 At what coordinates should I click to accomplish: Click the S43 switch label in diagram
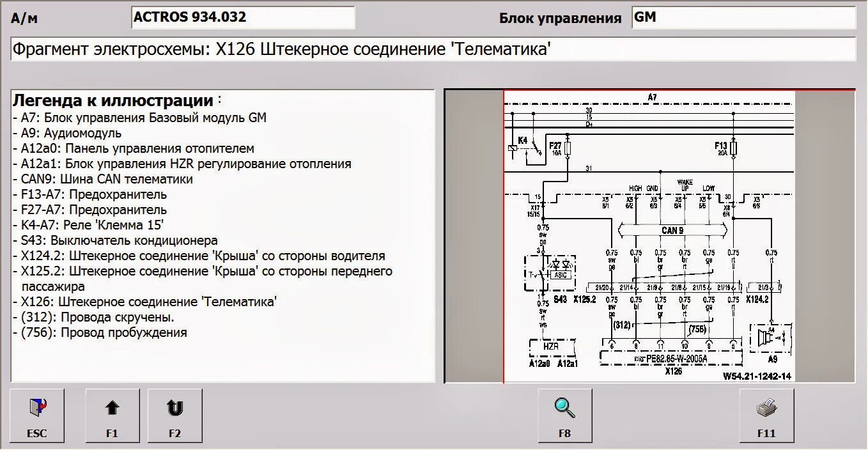[560, 299]
